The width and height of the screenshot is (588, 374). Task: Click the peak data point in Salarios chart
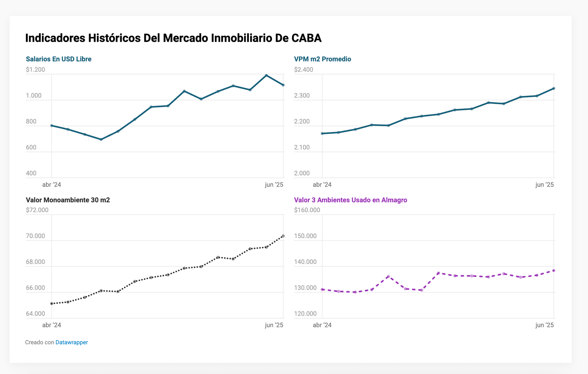pyautogui.click(x=266, y=76)
